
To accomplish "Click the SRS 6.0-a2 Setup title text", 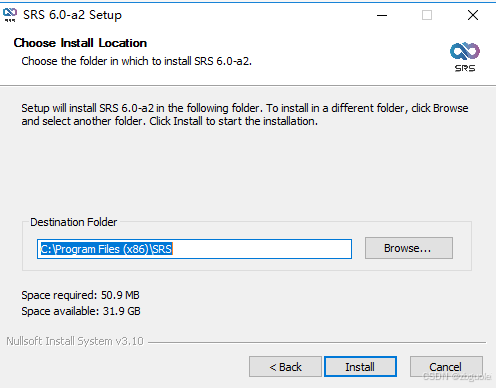I will click(x=72, y=15).
